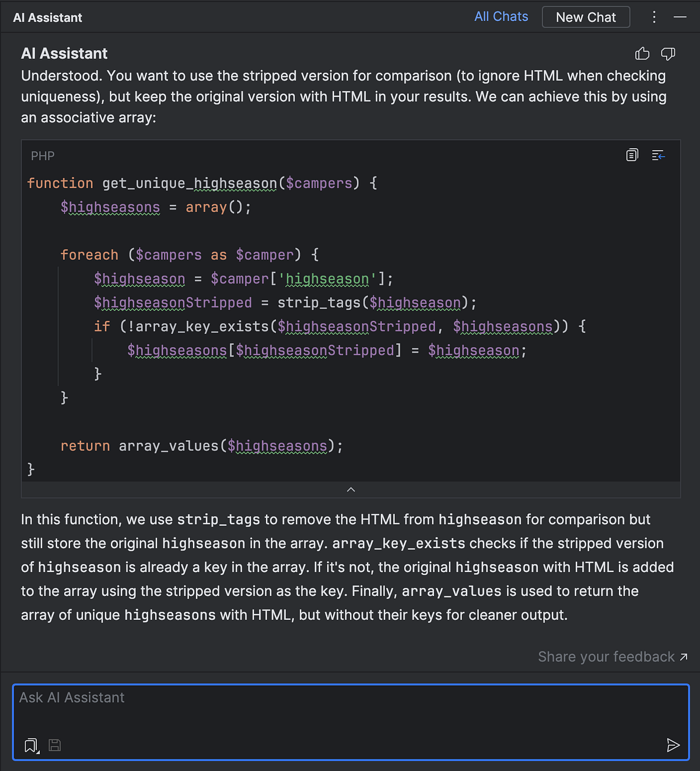This screenshot has height=771, width=700.
Task: Copy the PHP code snippet
Action: [x=632, y=155]
